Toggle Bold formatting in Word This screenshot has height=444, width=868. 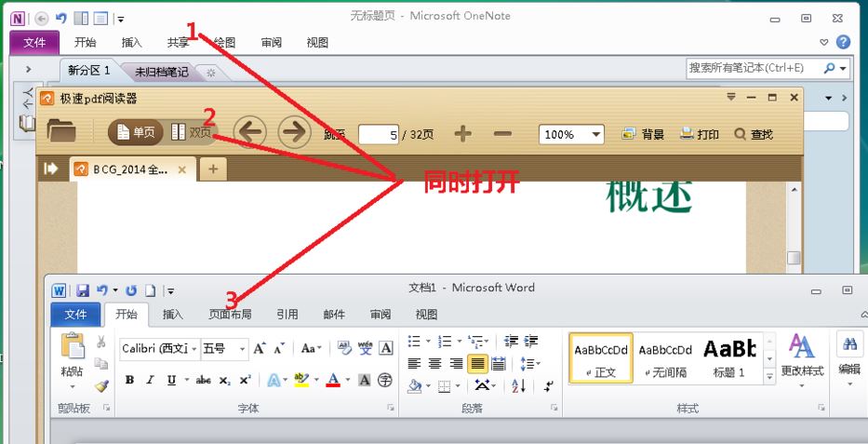[129, 380]
